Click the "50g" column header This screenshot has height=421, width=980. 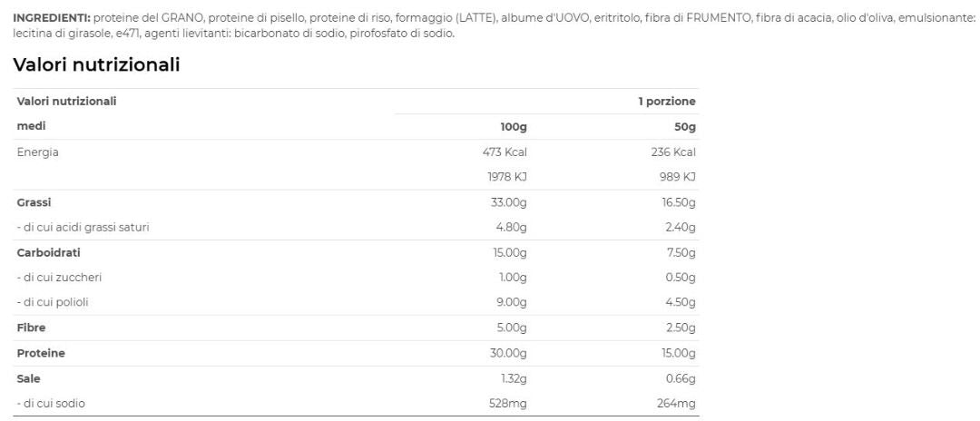click(x=685, y=127)
